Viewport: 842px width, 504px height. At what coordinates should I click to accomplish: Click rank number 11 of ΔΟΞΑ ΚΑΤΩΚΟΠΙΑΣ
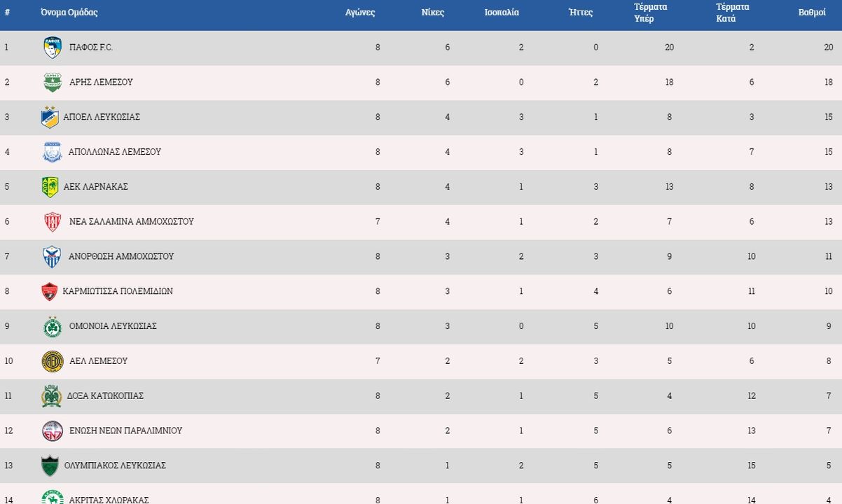(x=8, y=396)
